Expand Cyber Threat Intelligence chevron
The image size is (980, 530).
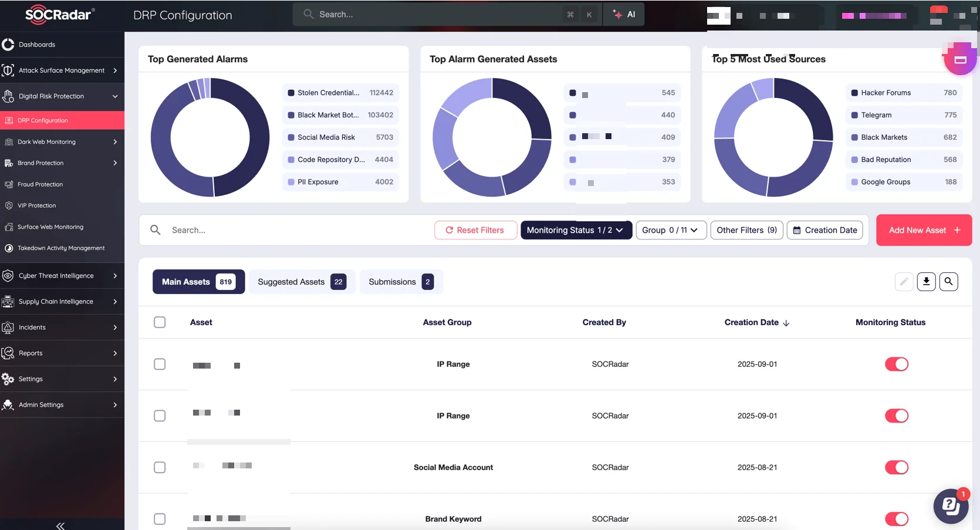click(115, 276)
